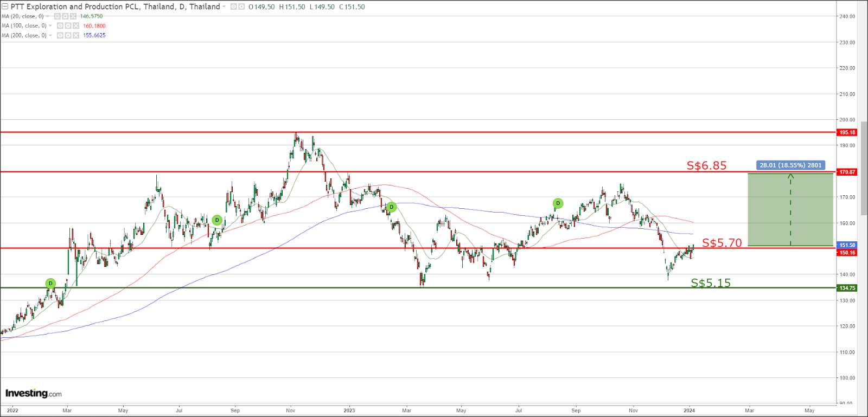Viewport: 868px width, 417px height.
Task: Click the MA (200, close, 0) legend label
Action: point(24,35)
